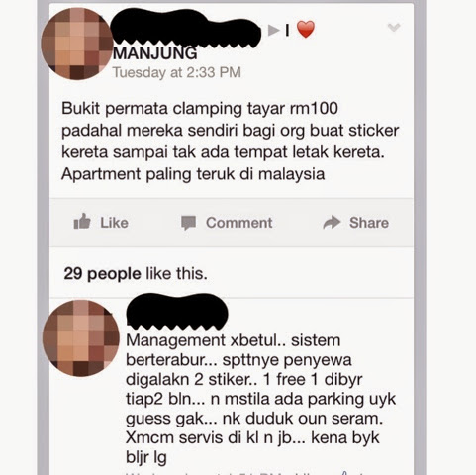The image size is (476, 475).
Task: Select the comment starting Management xbetul
Action: (x=260, y=399)
